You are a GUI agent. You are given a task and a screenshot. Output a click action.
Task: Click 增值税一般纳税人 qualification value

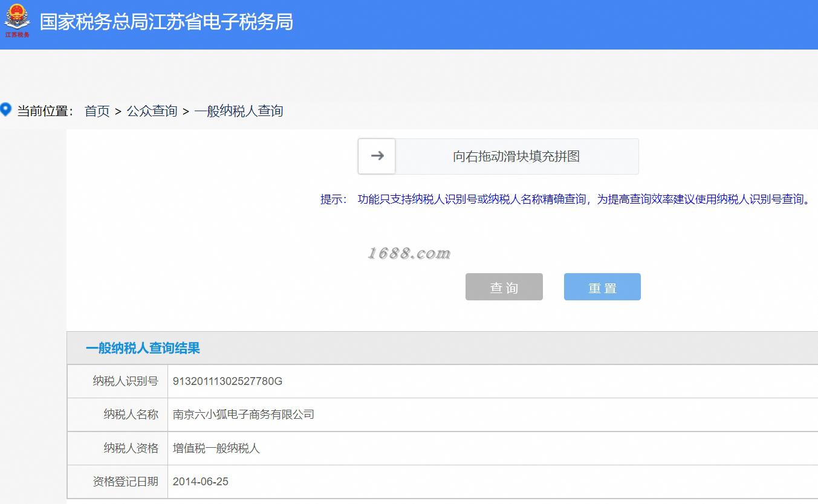click(216, 448)
